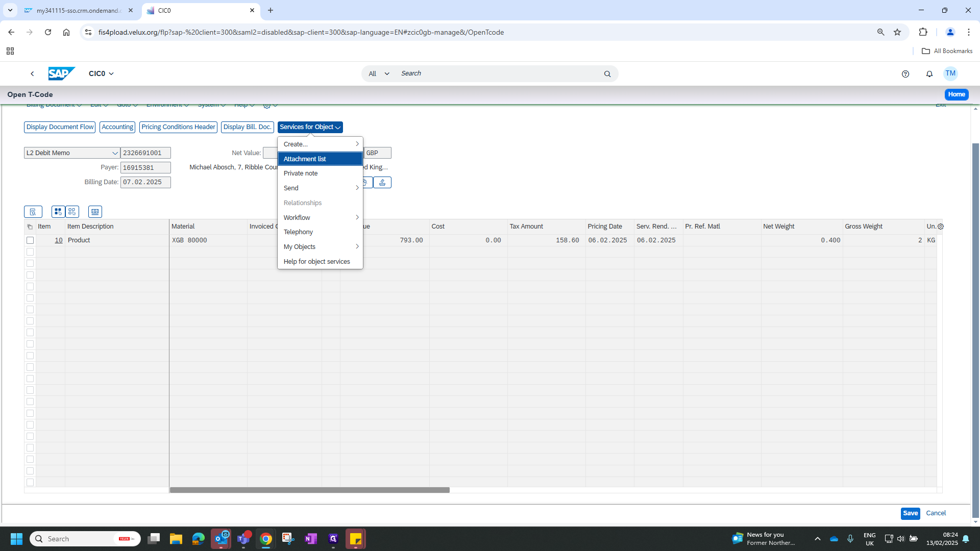Click the table settings gear icon
980x551 pixels.
[941, 227]
